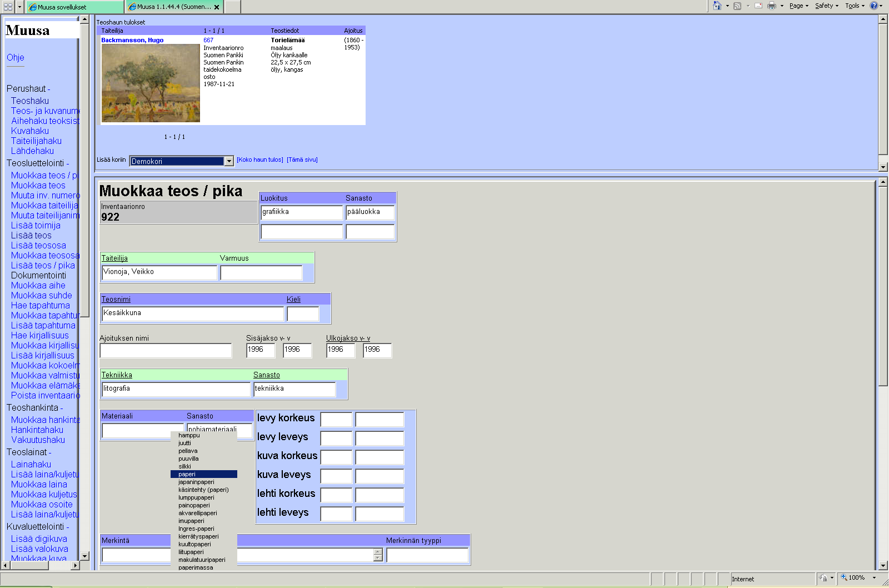This screenshot has width=889, height=588.
Task: Click the Read Mail envelope icon
Action: [758, 6]
